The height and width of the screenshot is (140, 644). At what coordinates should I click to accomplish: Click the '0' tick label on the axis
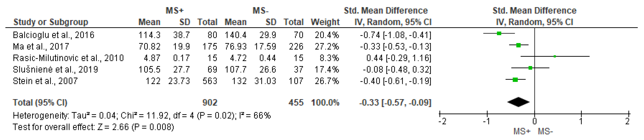tap(534, 122)
